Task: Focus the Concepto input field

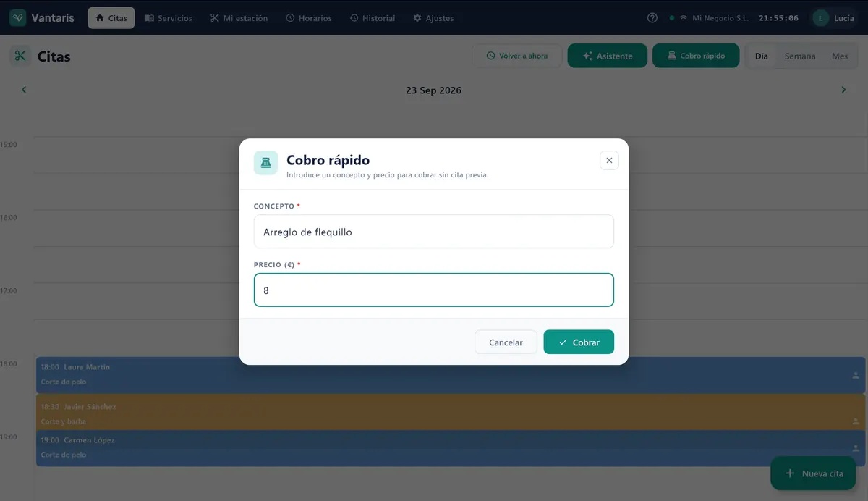Action: [434, 232]
